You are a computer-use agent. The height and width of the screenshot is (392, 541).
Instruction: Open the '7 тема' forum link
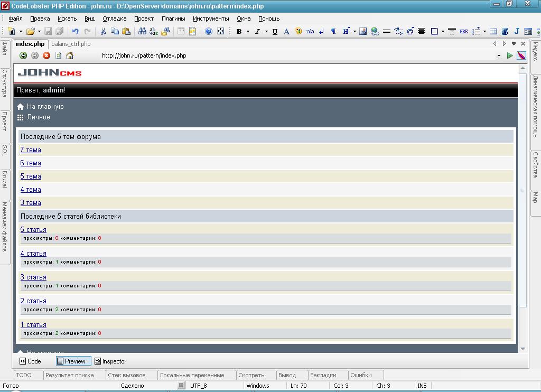(x=31, y=150)
